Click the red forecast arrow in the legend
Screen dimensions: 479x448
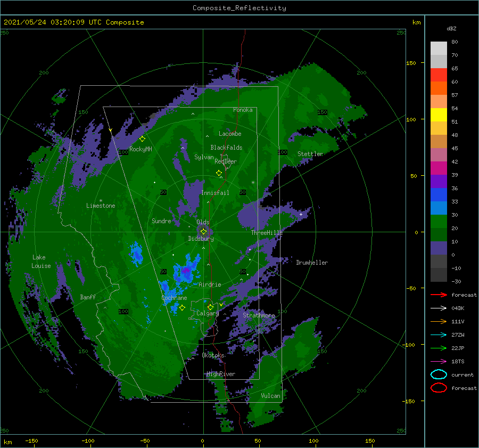coord(439,295)
